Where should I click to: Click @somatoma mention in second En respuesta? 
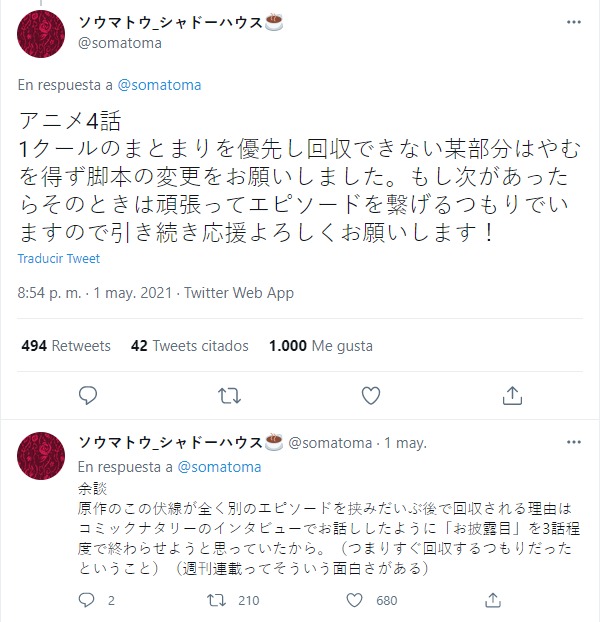[220, 466]
